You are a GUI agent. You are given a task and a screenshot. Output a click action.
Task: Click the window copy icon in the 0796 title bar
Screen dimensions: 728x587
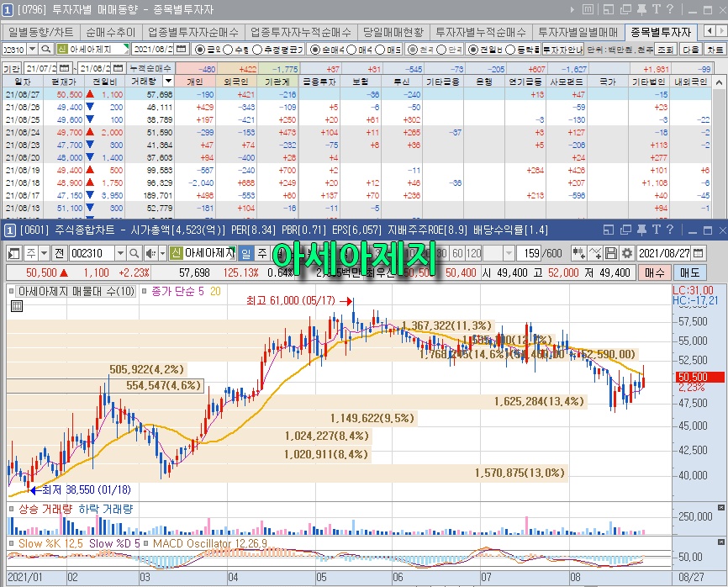coord(625,9)
